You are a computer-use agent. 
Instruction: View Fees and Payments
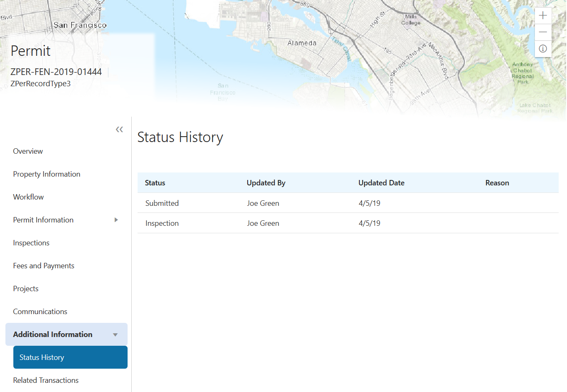(x=44, y=266)
